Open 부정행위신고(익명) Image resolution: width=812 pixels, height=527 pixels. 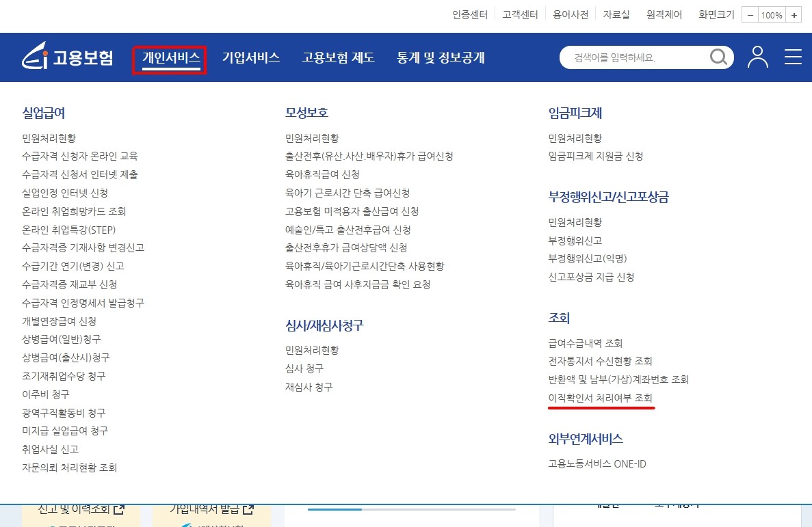[x=587, y=258]
